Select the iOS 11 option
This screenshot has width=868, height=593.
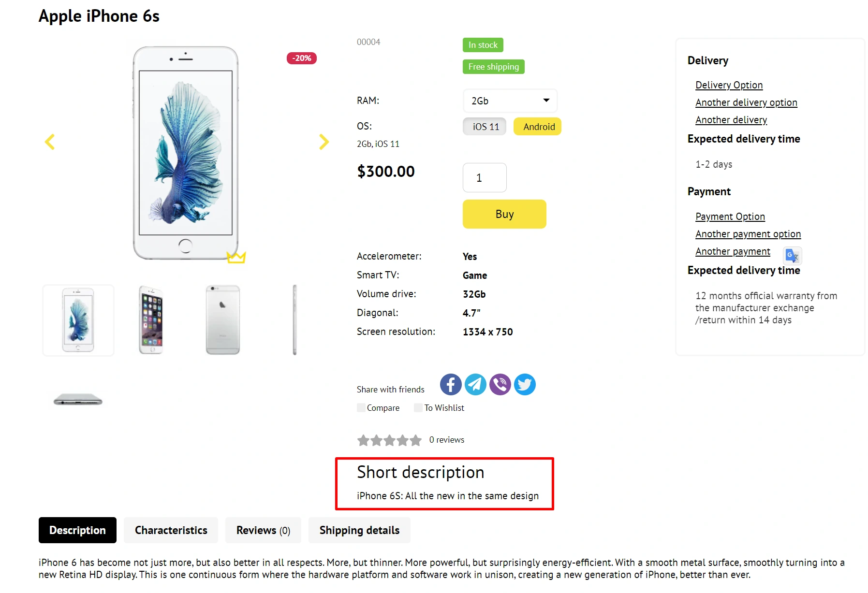coord(485,127)
